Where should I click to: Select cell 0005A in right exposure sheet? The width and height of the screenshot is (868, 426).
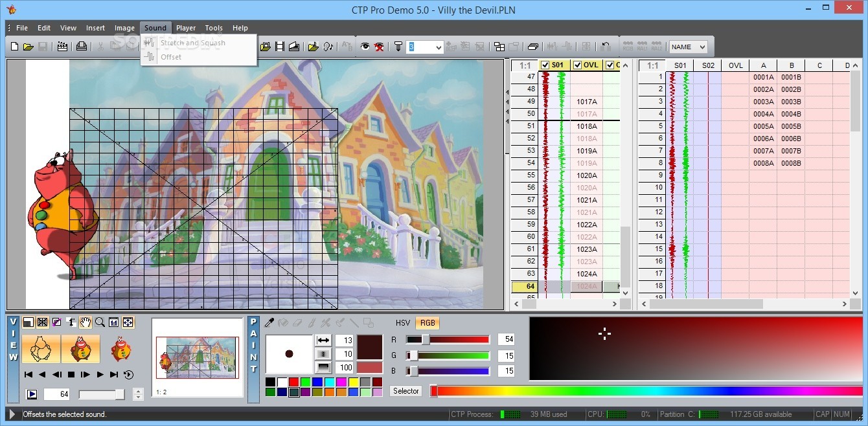pyautogui.click(x=764, y=126)
